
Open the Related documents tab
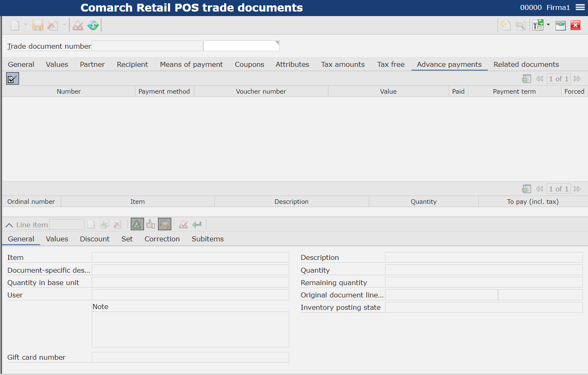526,64
